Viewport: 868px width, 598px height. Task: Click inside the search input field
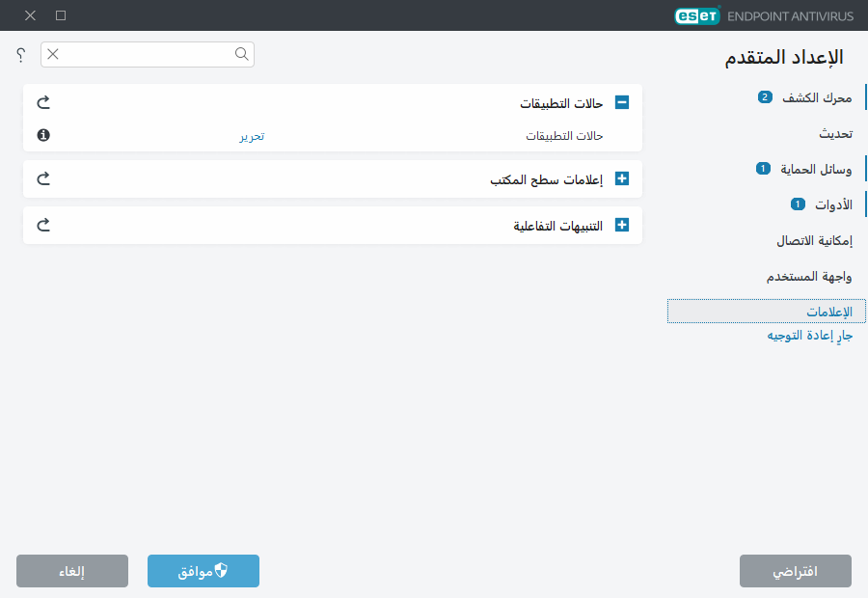pyautogui.click(x=145, y=55)
